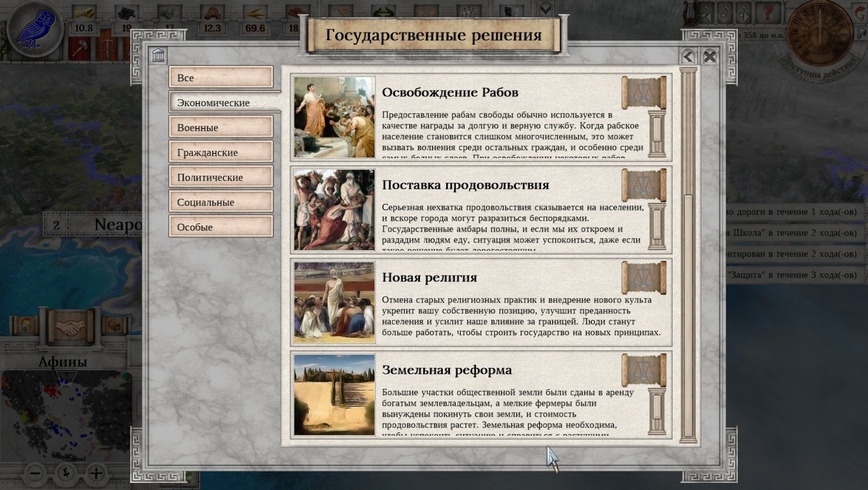Expand the resource bar with the down chevron
The height and width of the screenshot is (490, 868).
546,9
